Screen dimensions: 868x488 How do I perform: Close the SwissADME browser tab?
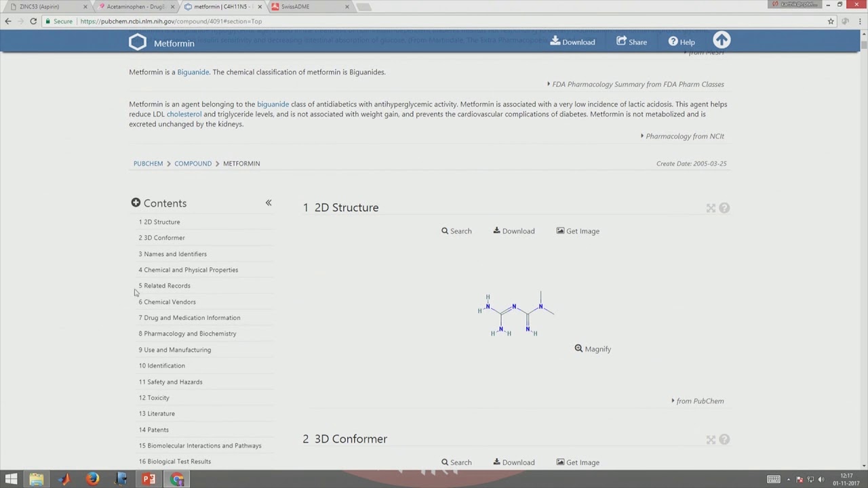[347, 7]
